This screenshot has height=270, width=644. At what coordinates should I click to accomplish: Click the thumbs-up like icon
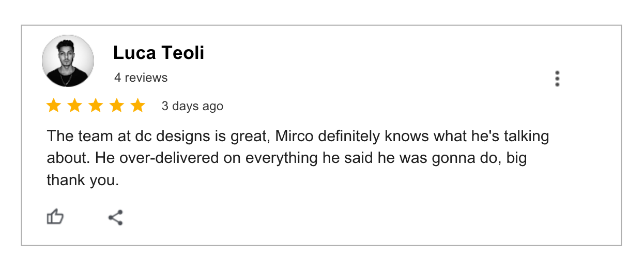pyautogui.click(x=55, y=217)
